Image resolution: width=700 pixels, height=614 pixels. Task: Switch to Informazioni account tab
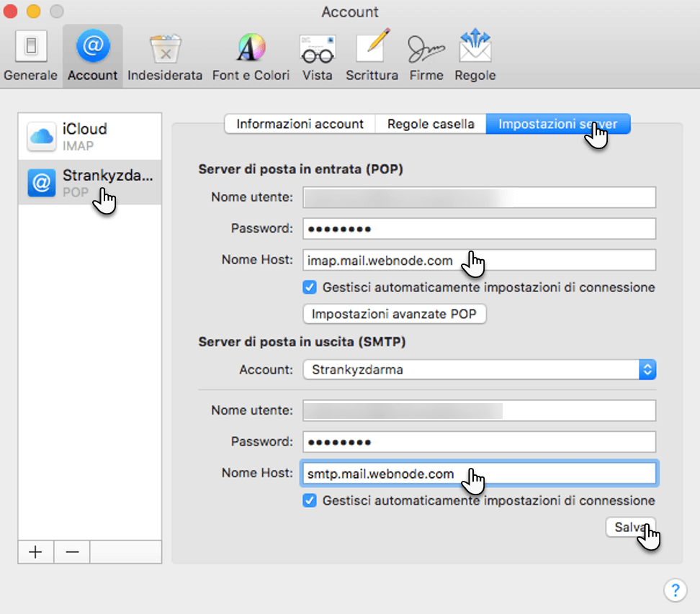pyautogui.click(x=300, y=124)
